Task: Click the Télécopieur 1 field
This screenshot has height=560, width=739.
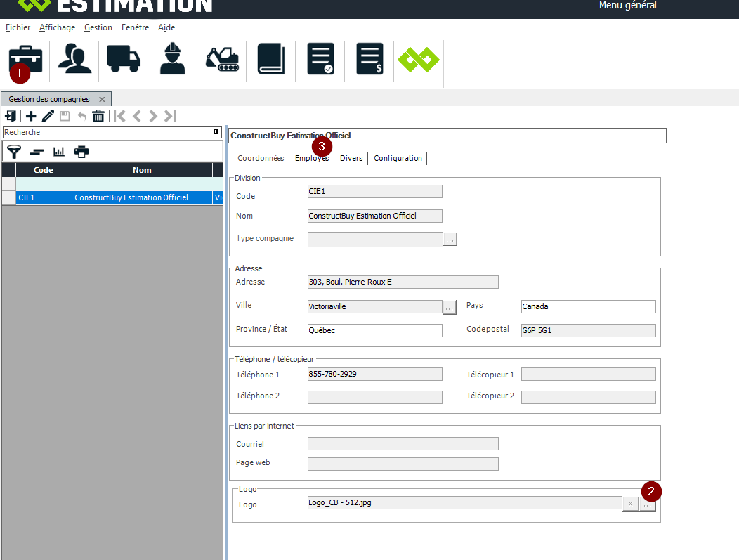Action: (588, 375)
